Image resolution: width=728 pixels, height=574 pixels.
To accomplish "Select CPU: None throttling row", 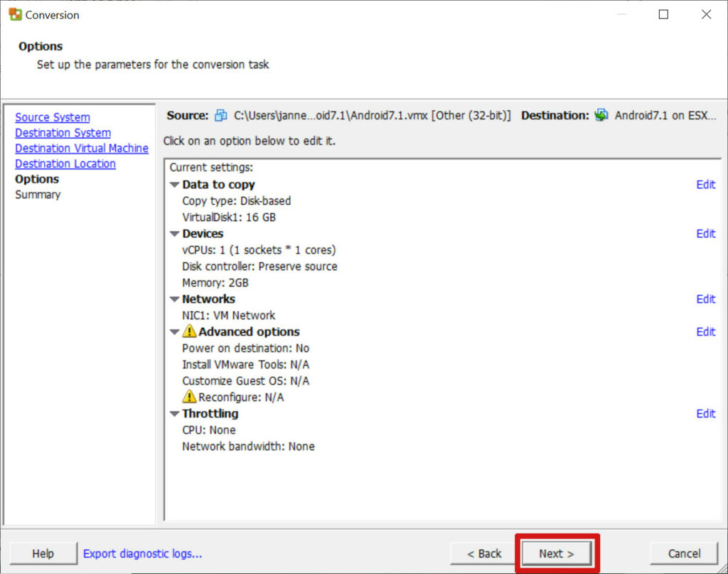I will 208,430.
